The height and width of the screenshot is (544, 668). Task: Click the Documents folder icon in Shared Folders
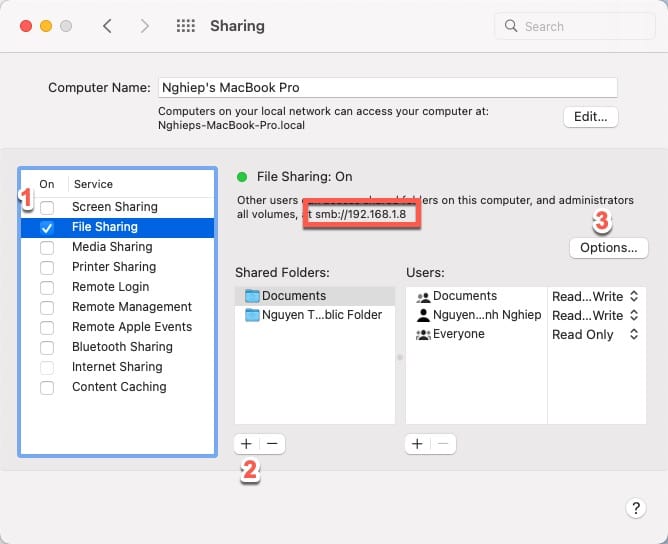[252, 296]
